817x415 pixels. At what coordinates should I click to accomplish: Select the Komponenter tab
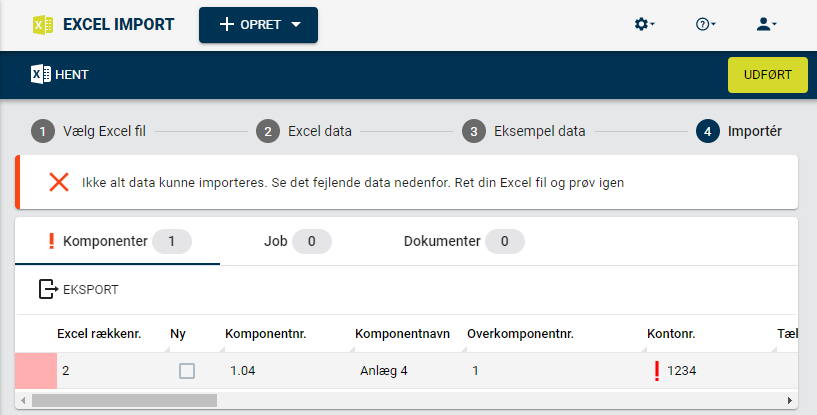[x=118, y=241]
